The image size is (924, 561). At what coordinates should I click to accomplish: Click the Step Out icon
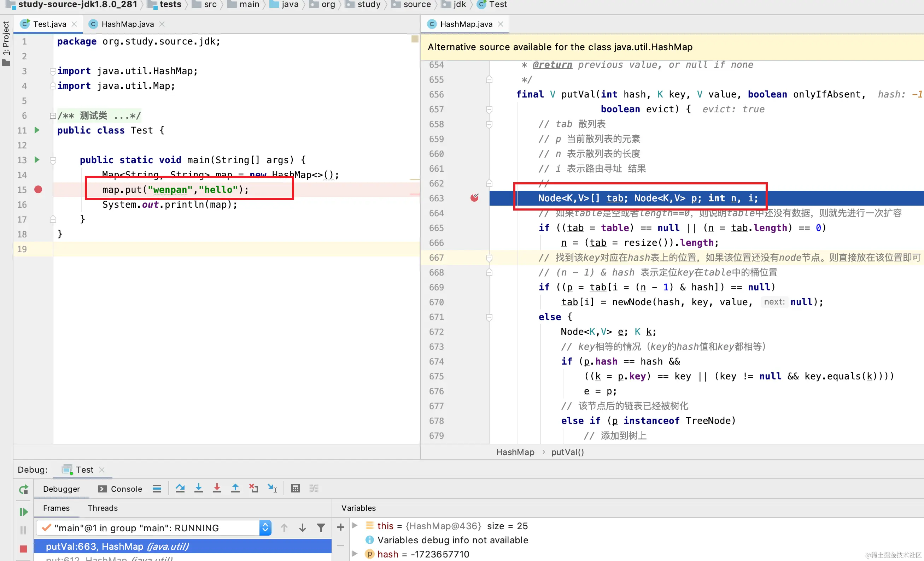pyautogui.click(x=235, y=488)
